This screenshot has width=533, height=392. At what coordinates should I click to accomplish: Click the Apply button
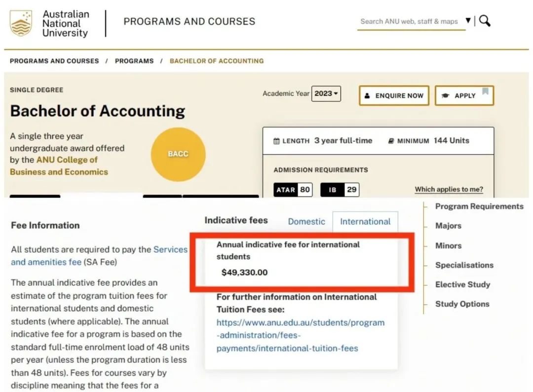(x=464, y=96)
